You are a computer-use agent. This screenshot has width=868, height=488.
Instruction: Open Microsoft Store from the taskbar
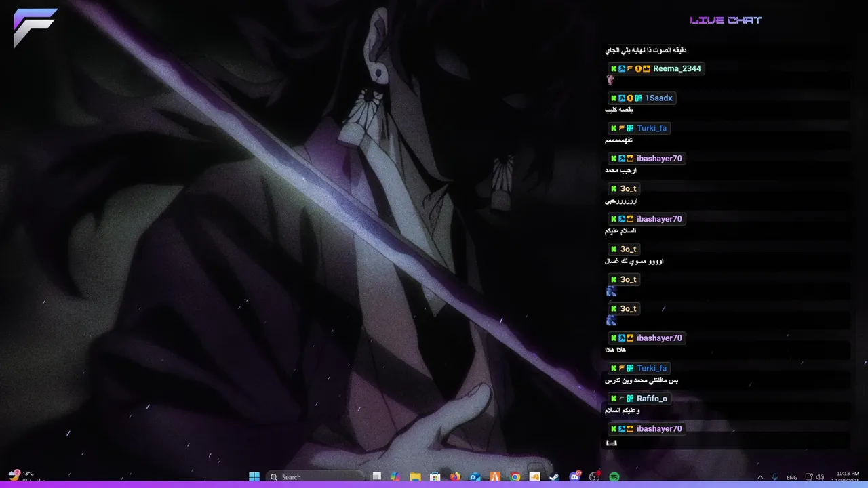(x=435, y=476)
